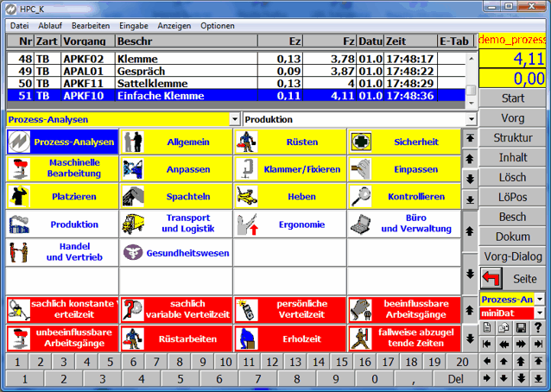551x392 pixels.
Task: Select the Transport und Logistik tile
Action: [x=175, y=224]
